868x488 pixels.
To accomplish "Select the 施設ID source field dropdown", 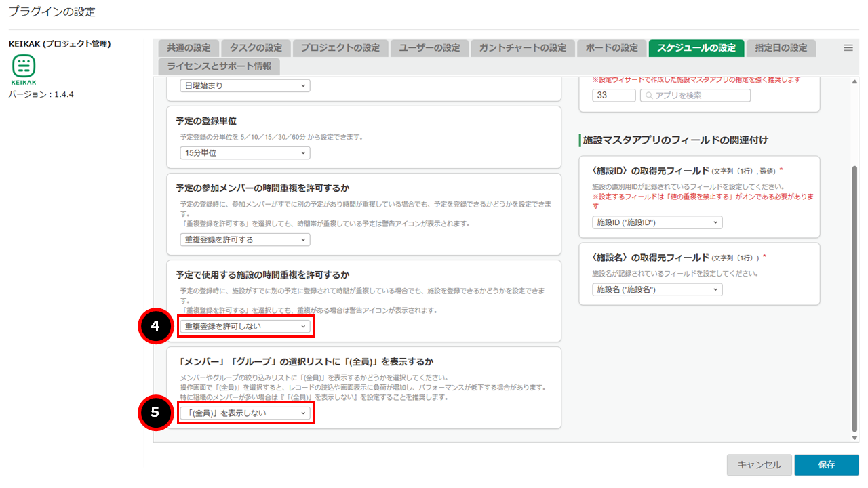I will click(657, 222).
